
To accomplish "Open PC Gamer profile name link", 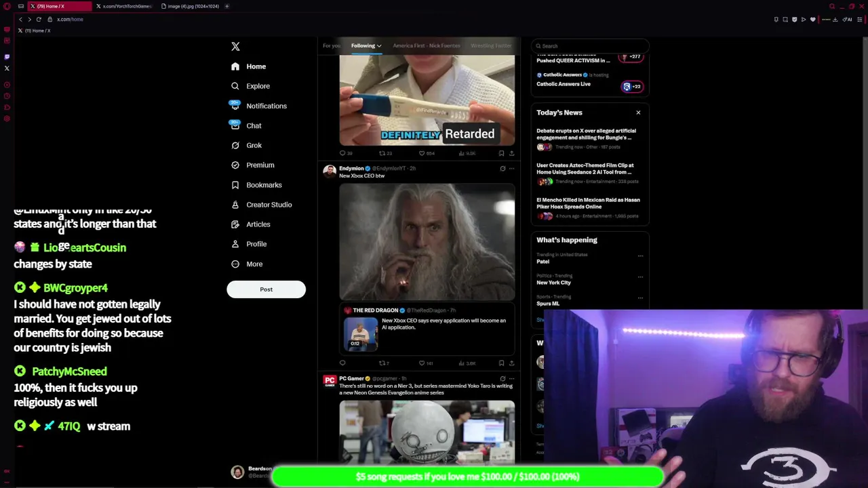I will point(351,378).
